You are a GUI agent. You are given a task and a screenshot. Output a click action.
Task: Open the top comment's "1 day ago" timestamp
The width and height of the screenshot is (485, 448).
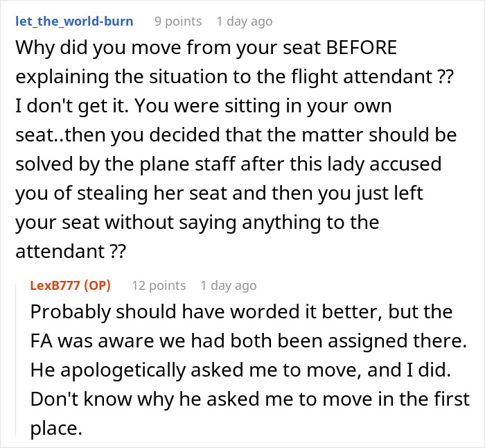click(244, 21)
